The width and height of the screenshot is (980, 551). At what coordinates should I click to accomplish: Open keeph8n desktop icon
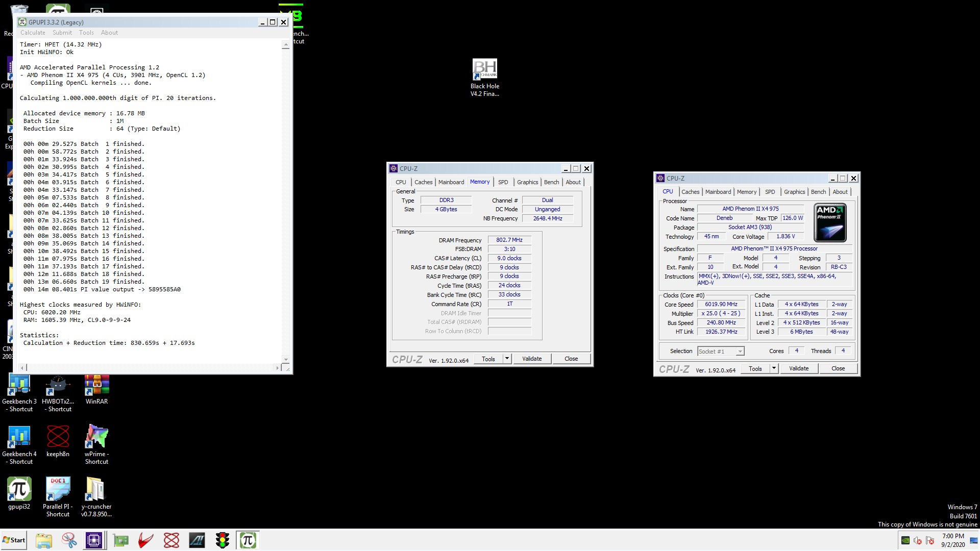[58, 442]
